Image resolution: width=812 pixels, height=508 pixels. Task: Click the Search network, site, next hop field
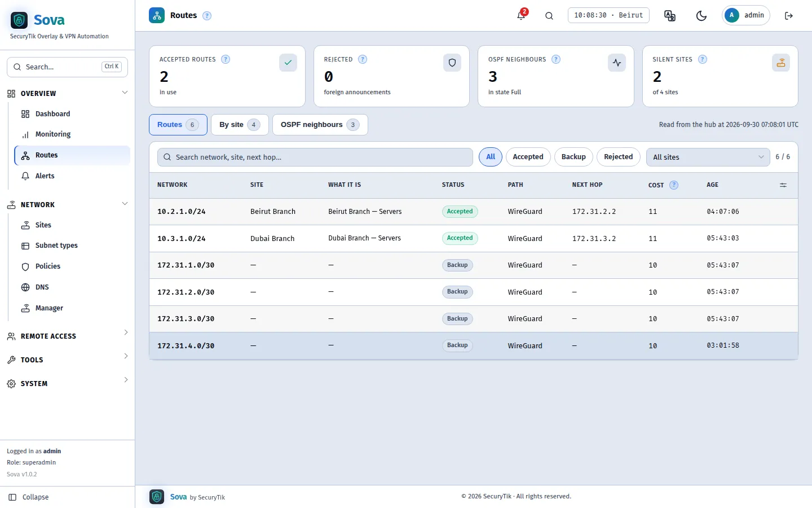coord(315,157)
